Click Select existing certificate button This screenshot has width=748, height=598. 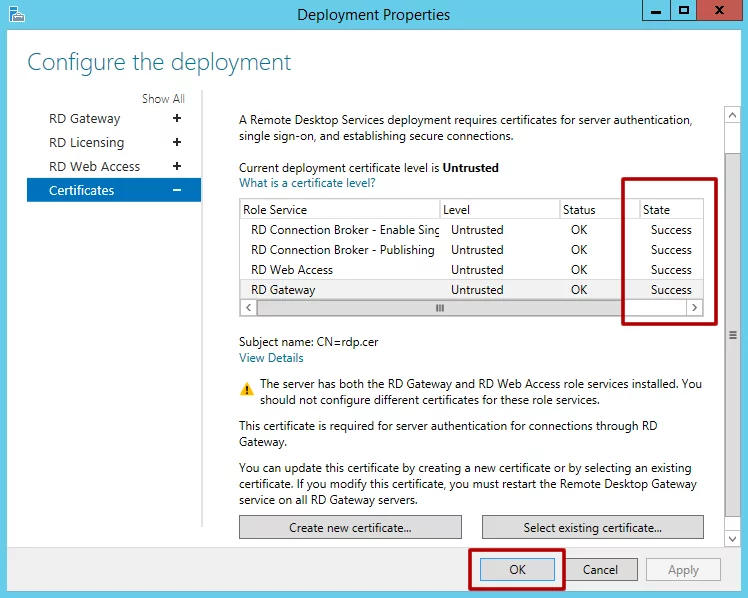[592, 527]
